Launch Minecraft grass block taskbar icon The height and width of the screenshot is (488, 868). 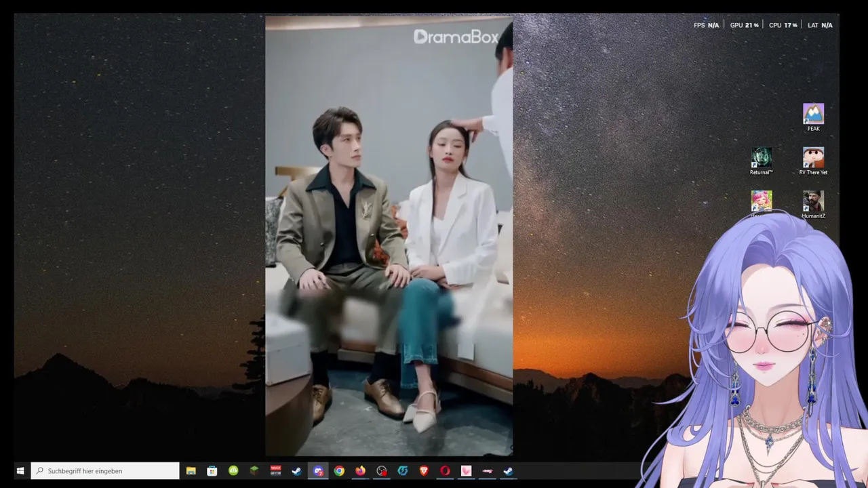pos(254,471)
